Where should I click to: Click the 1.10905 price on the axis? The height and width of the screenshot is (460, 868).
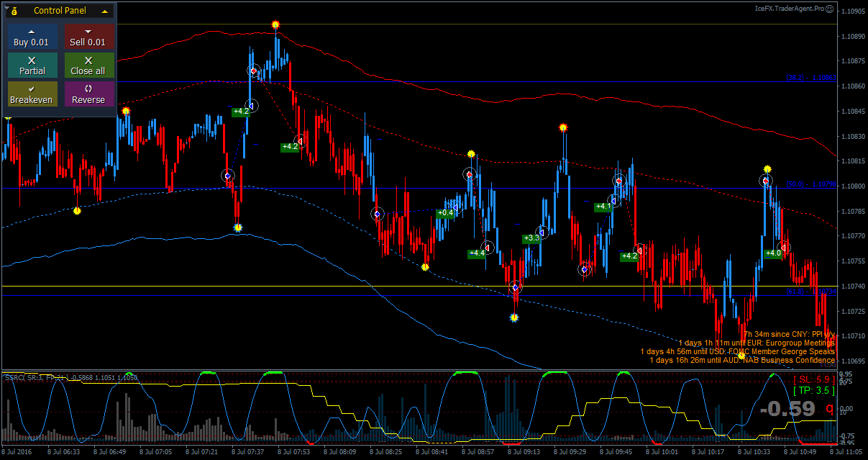point(853,11)
